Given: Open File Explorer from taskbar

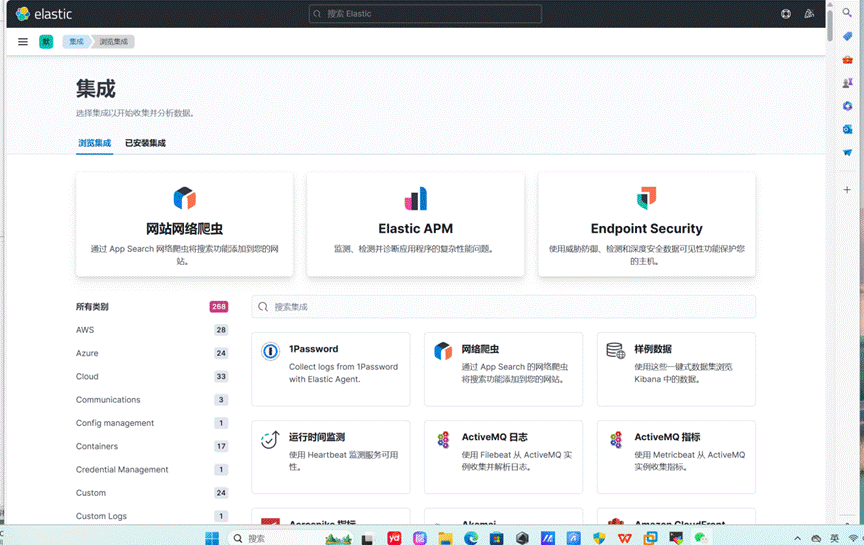Looking at the screenshot, I should (445, 538).
